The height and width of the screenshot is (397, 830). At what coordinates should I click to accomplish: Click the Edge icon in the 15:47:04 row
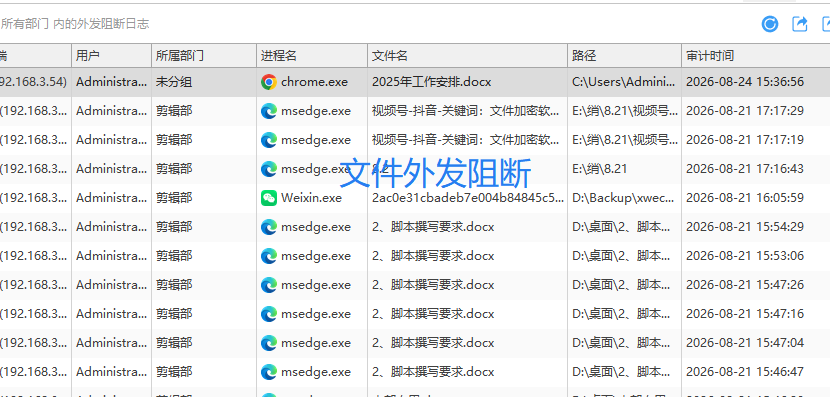(269, 343)
